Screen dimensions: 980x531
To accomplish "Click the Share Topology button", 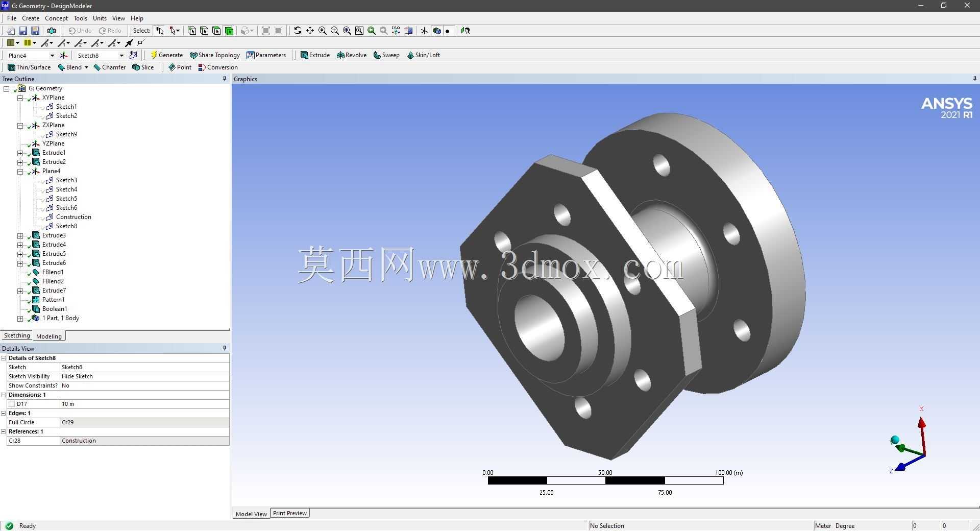I will click(214, 55).
